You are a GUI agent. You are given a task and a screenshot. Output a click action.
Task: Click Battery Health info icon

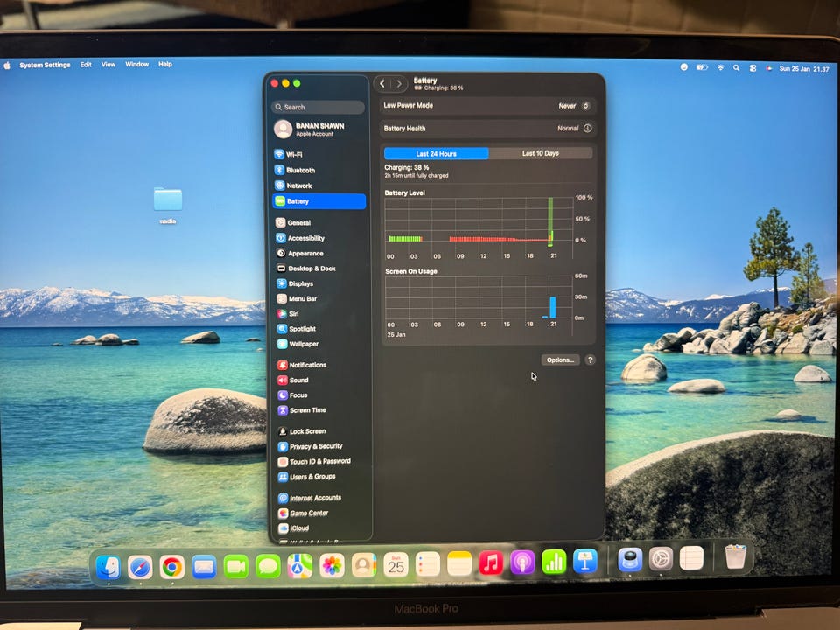click(588, 128)
